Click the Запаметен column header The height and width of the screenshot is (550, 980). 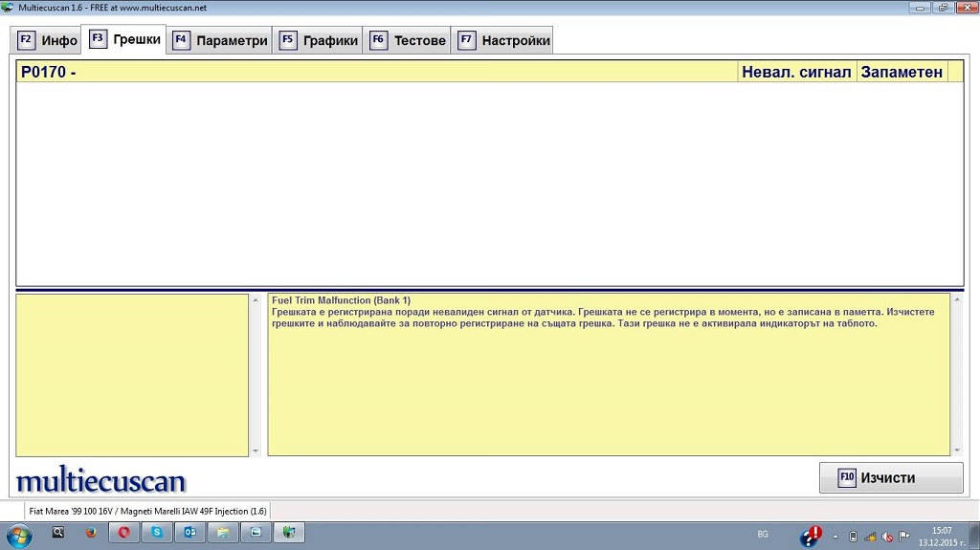coord(901,72)
